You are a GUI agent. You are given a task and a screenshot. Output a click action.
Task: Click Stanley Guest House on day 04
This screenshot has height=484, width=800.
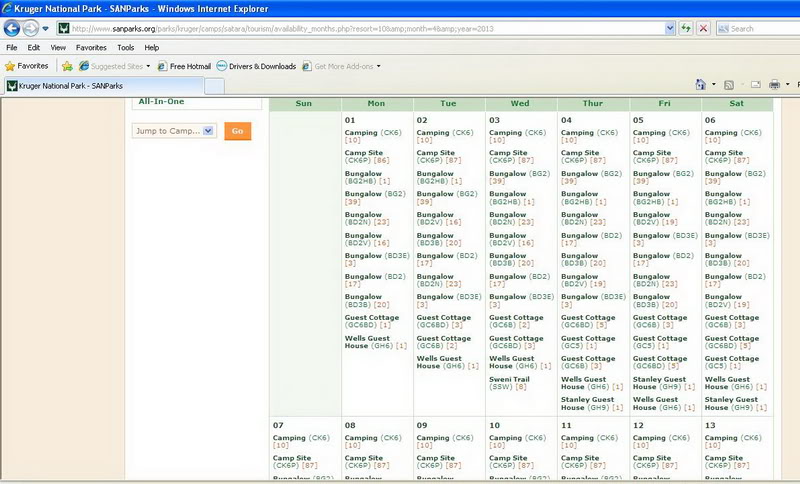coord(592,403)
